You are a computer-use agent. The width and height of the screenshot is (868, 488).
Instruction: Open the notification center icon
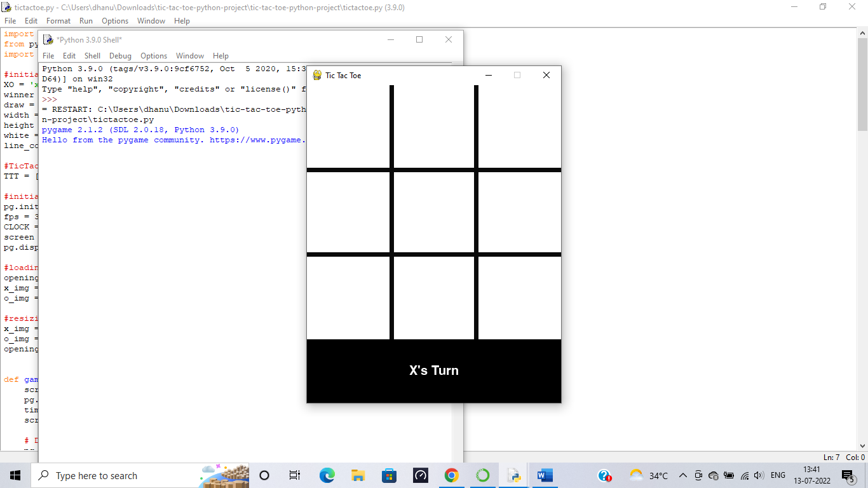click(847, 476)
